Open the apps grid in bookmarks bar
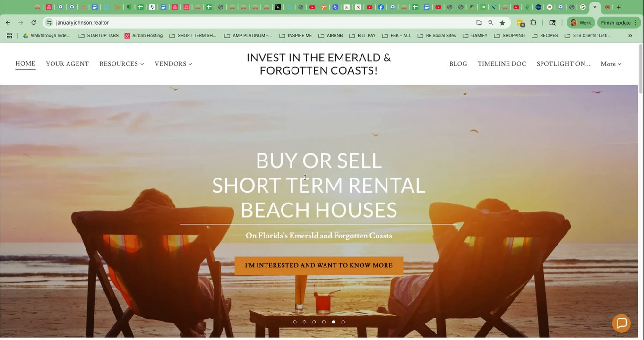This screenshot has height=340, width=644. [9, 35]
